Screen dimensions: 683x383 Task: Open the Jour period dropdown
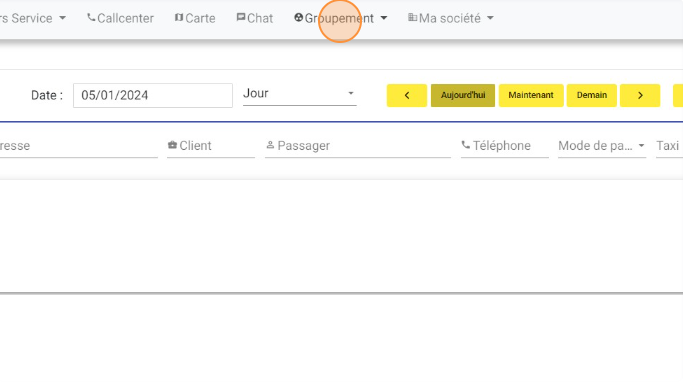[x=300, y=94]
